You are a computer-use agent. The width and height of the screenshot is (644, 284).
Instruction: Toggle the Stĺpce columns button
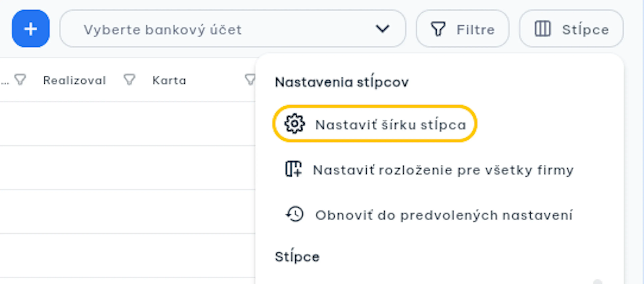pos(571,29)
